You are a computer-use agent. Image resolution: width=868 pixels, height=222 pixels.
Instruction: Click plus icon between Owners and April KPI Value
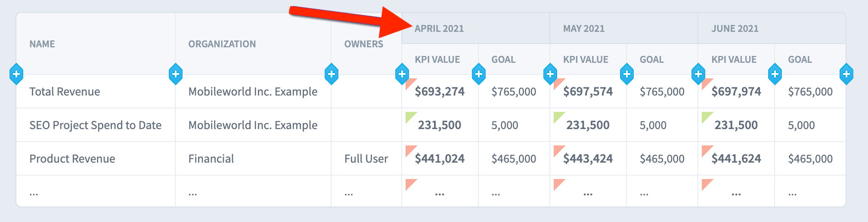click(x=402, y=74)
